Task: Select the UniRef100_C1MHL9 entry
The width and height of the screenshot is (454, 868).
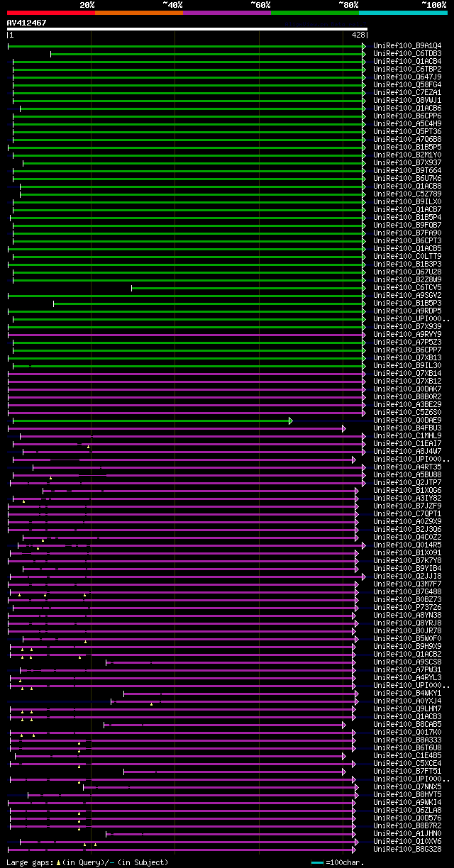Action: click(407, 435)
